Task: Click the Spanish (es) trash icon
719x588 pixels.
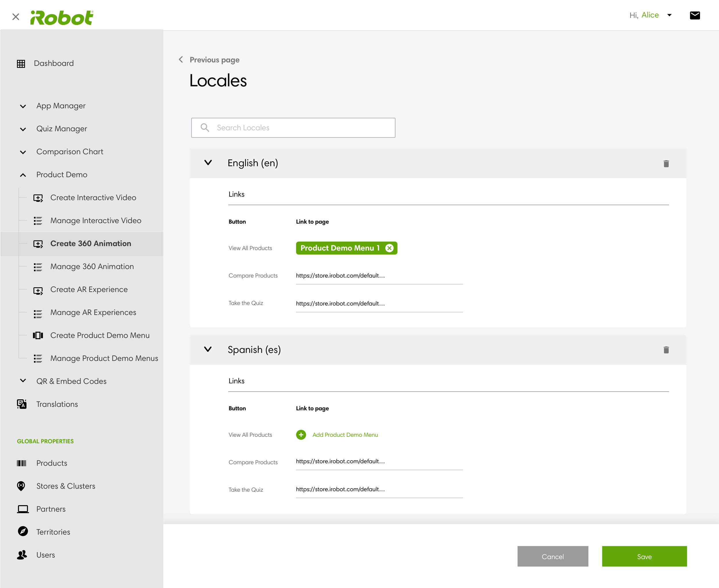Action: pos(666,350)
